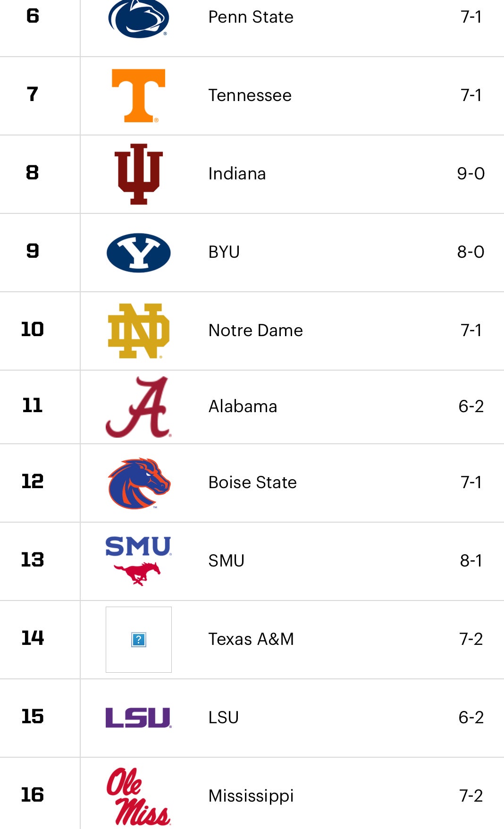Click the SMU mustang logo

(138, 560)
